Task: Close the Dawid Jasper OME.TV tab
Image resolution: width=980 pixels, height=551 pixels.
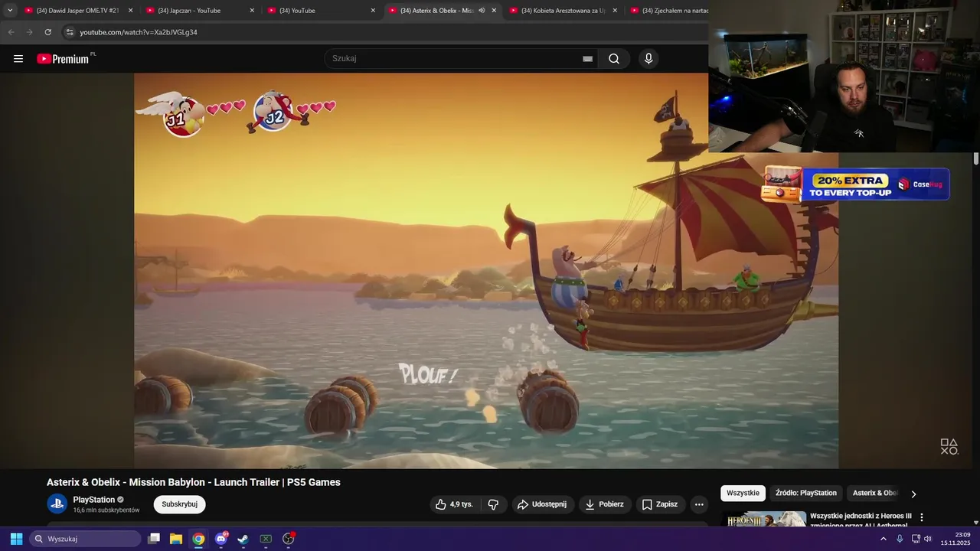Action: point(130,11)
